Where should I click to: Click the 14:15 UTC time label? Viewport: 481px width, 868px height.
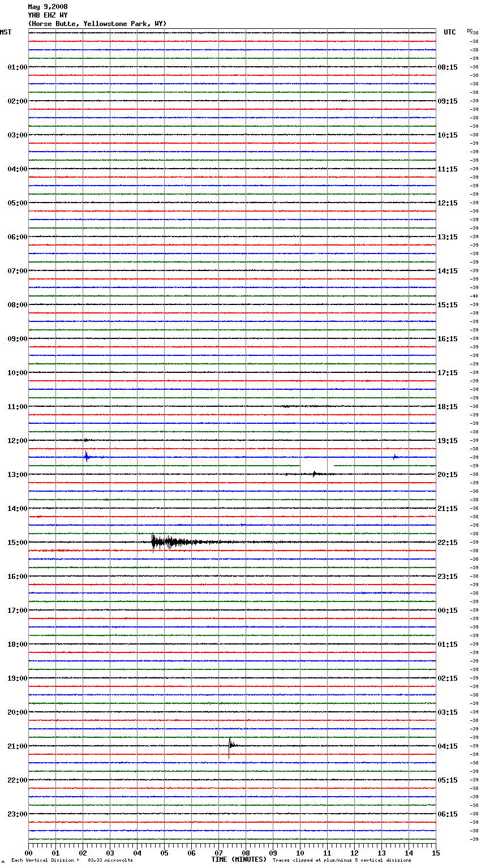click(448, 271)
